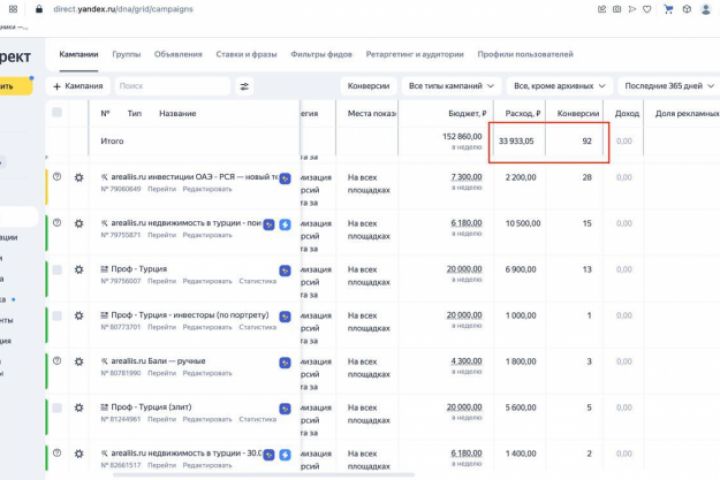Click Расход, ₽ column header

point(523,113)
